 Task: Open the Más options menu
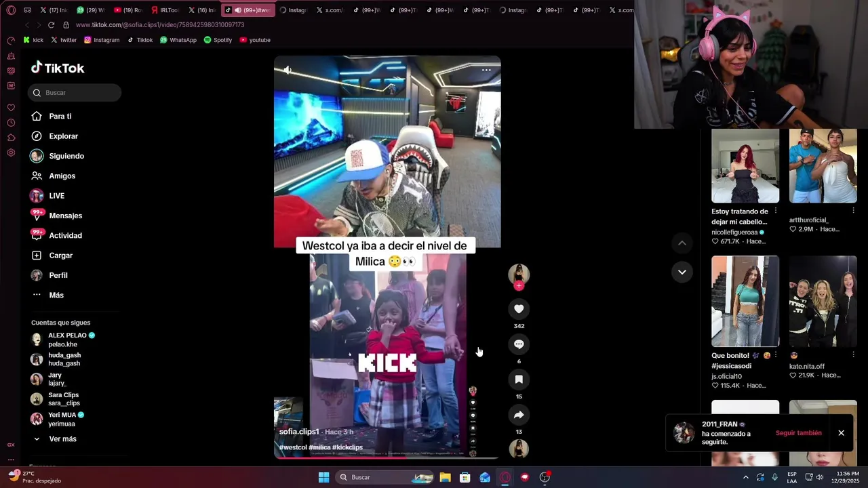click(48, 296)
